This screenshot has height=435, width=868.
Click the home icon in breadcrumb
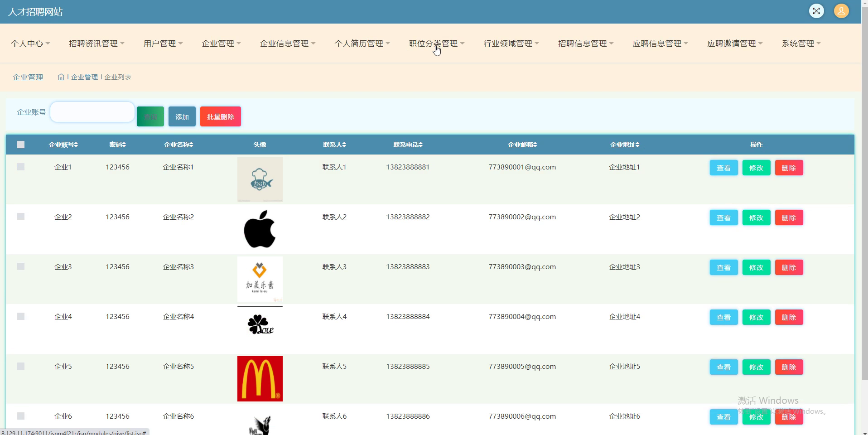[x=61, y=77]
